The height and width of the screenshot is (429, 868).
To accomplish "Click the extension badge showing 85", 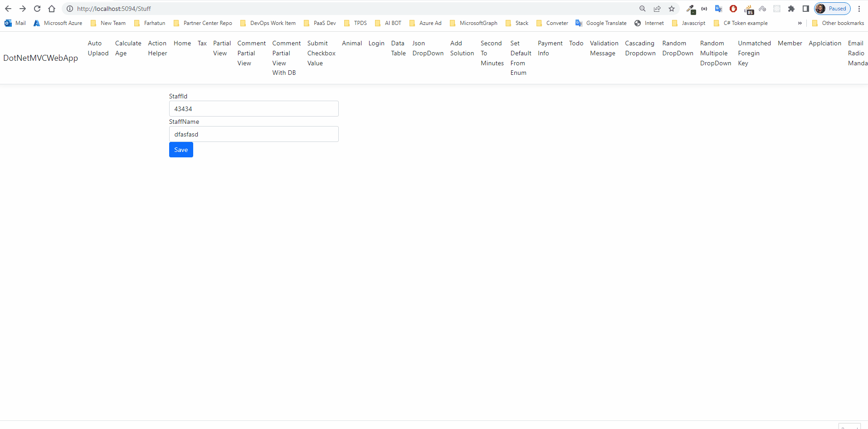I will point(748,9).
